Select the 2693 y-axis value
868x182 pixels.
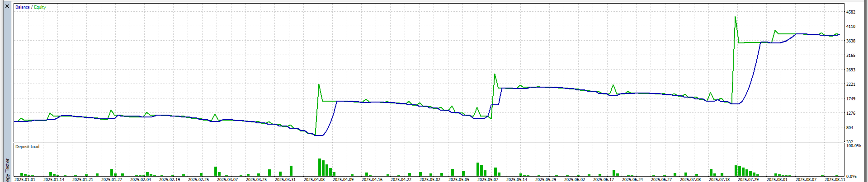pos(850,70)
